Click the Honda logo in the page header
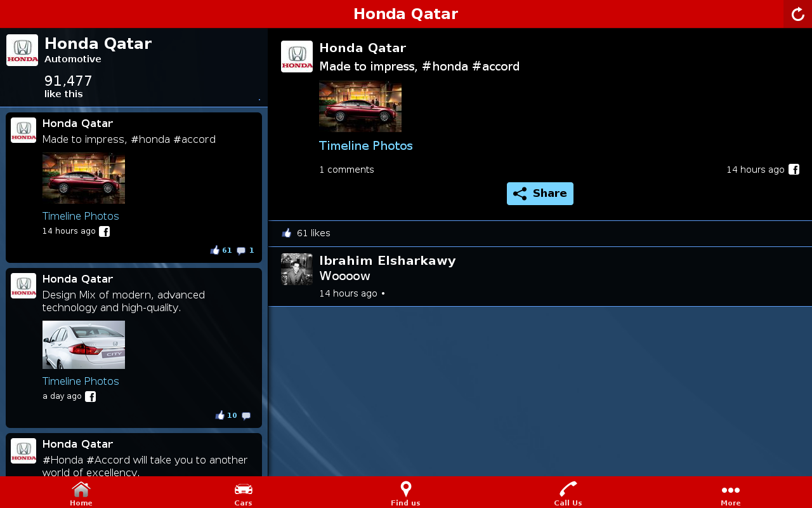 pyautogui.click(x=22, y=50)
